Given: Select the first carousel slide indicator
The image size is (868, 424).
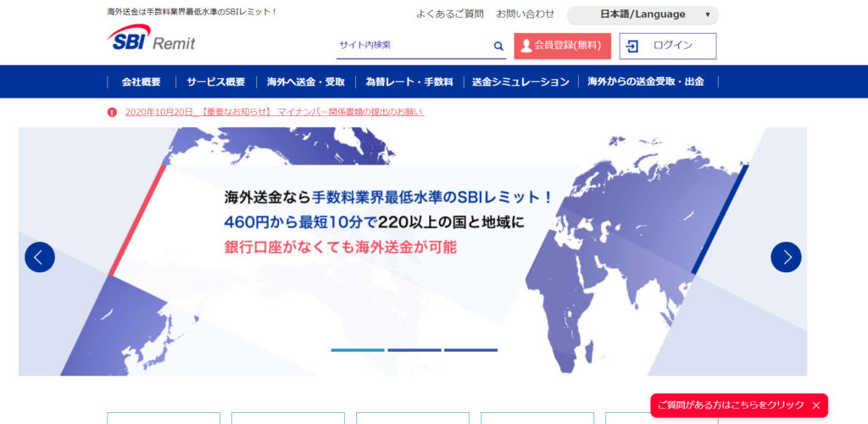Looking at the screenshot, I should pyautogui.click(x=358, y=350).
